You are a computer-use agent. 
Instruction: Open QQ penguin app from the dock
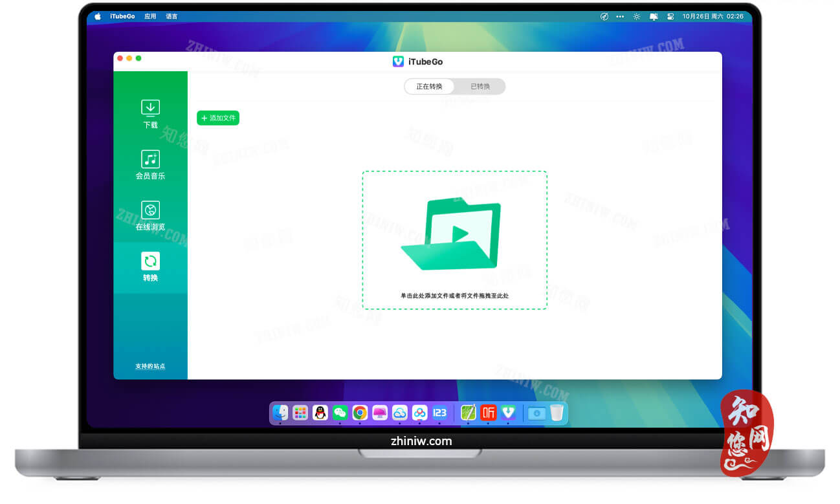320,413
